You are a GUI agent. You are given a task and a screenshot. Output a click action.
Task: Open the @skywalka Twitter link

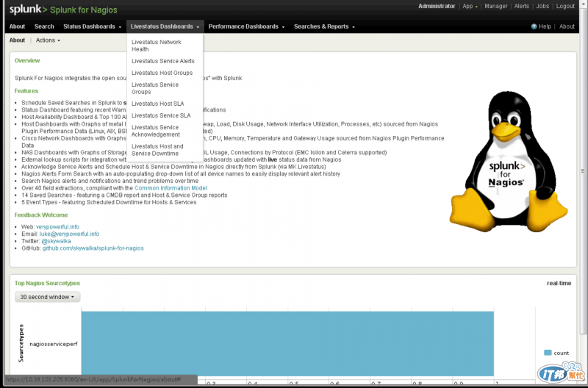click(x=56, y=241)
